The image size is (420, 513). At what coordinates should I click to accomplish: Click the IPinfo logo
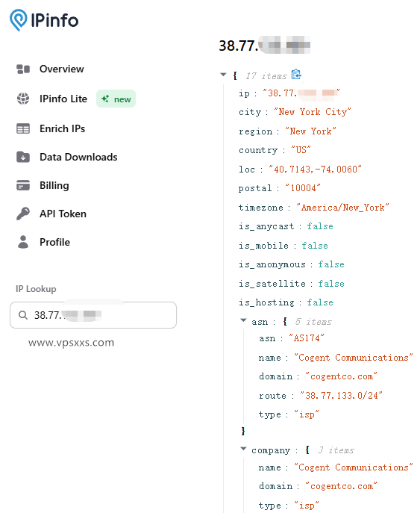(44, 20)
